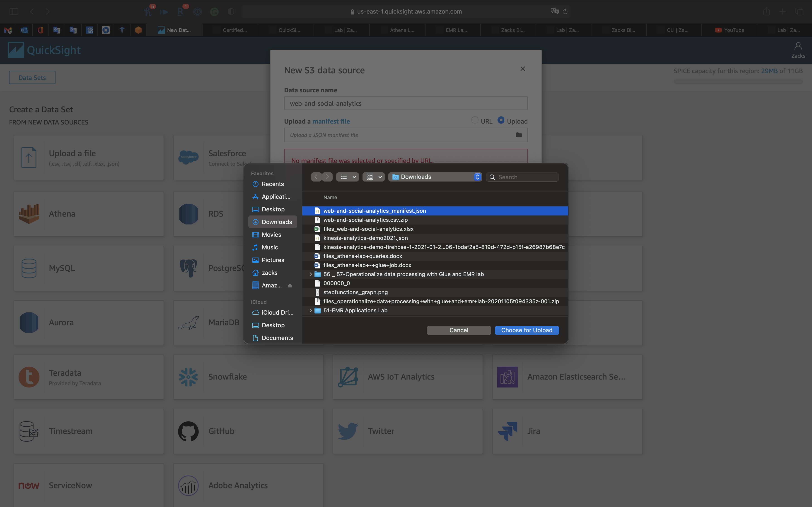Eject the Amaz... volume in sidebar

point(290,285)
